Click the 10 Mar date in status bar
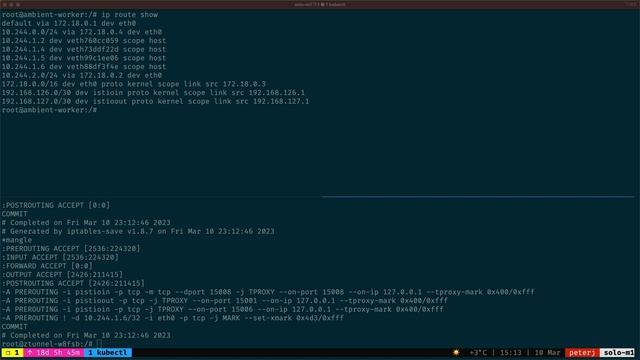This screenshot has height=360, width=640. (547, 353)
